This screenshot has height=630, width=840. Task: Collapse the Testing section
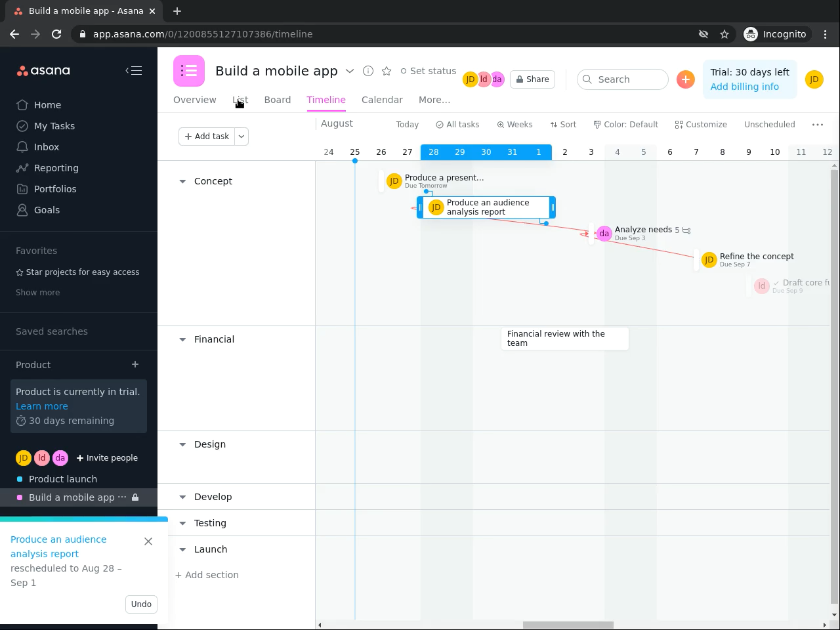pyautogui.click(x=182, y=524)
